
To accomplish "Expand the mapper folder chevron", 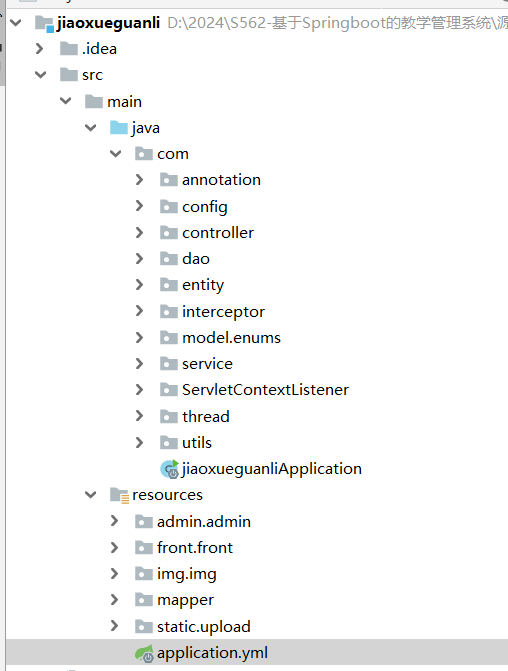I will tap(114, 600).
